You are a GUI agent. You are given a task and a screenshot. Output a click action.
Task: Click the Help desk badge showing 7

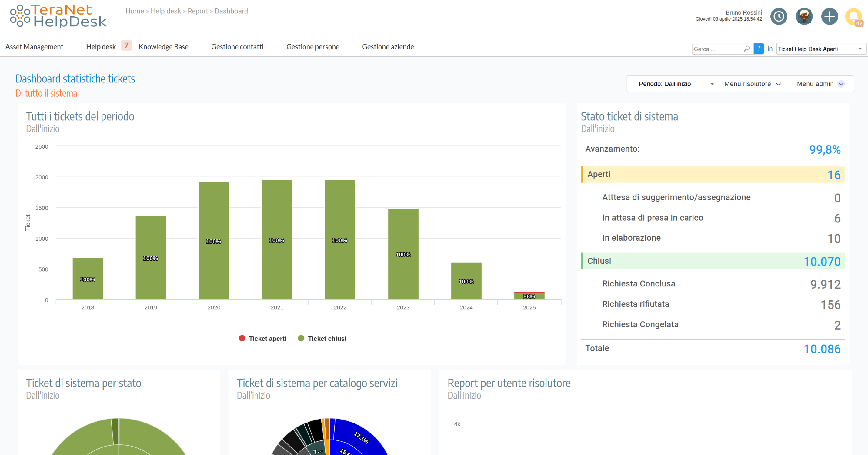(x=126, y=45)
